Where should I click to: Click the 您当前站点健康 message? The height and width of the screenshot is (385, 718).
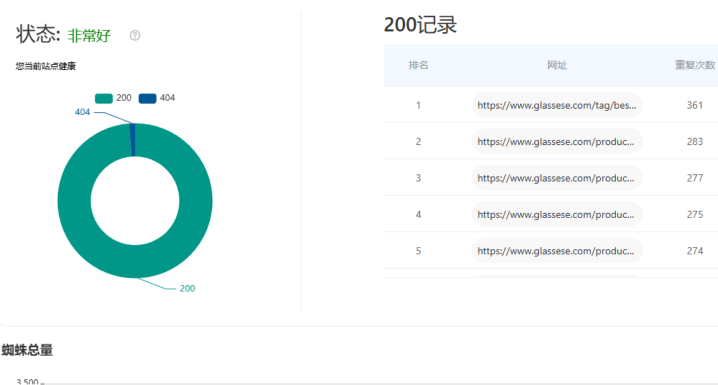46,66
